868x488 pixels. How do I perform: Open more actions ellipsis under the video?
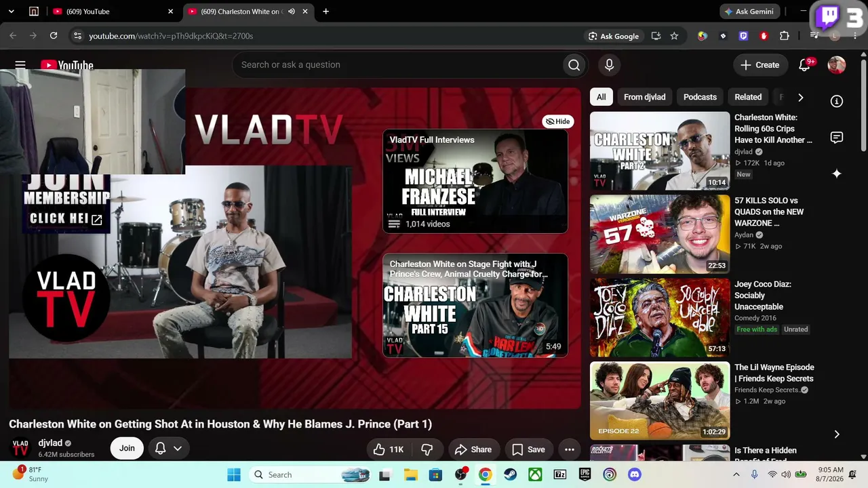[x=570, y=449]
